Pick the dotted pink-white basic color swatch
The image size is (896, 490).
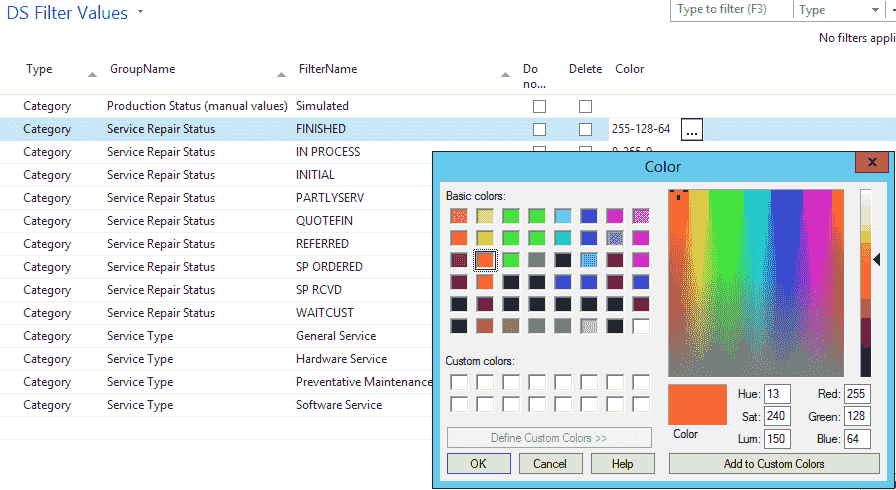pyautogui.click(x=641, y=216)
